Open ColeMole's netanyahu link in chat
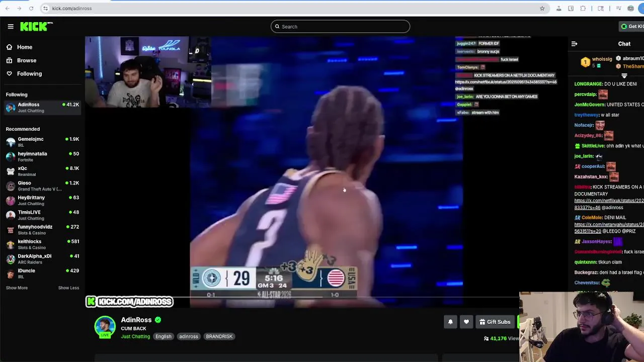The width and height of the screenshot is (644, 362). [x=609, y=228]
